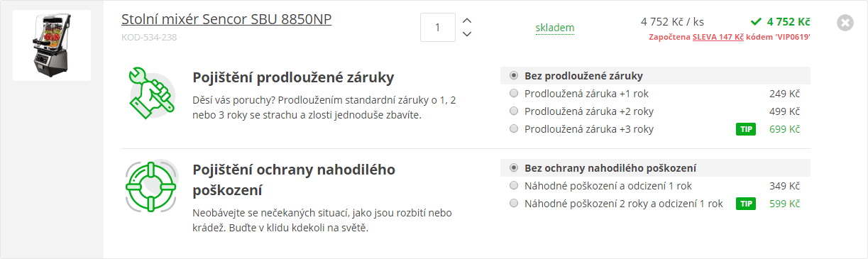The image size is (868, 259).
Task: Click the SLEVA 147 Kč discount link
Action: click(718, 37)
